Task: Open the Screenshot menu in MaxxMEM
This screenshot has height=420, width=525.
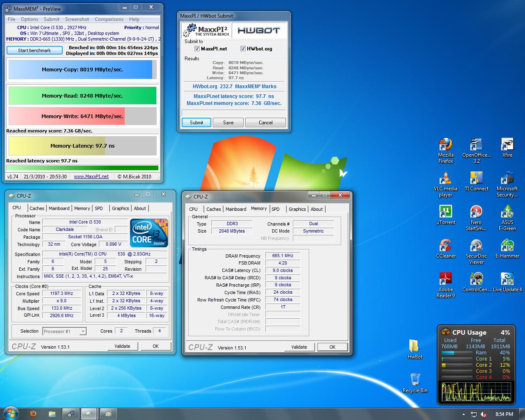Action: click(x=77, y=19)
